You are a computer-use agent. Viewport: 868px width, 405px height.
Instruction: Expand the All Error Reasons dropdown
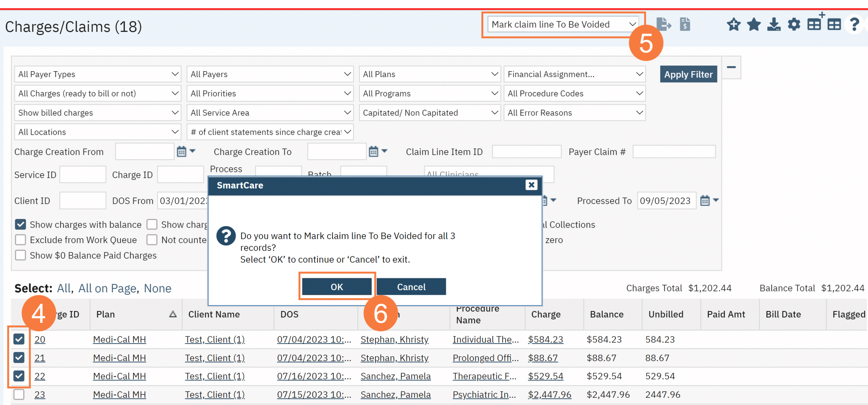click(x=574, y=113)
